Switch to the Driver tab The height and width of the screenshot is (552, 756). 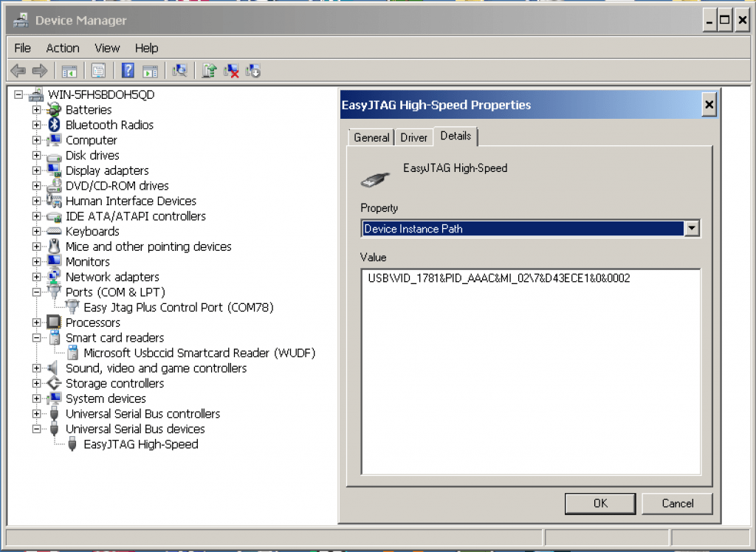coord(413,137)
